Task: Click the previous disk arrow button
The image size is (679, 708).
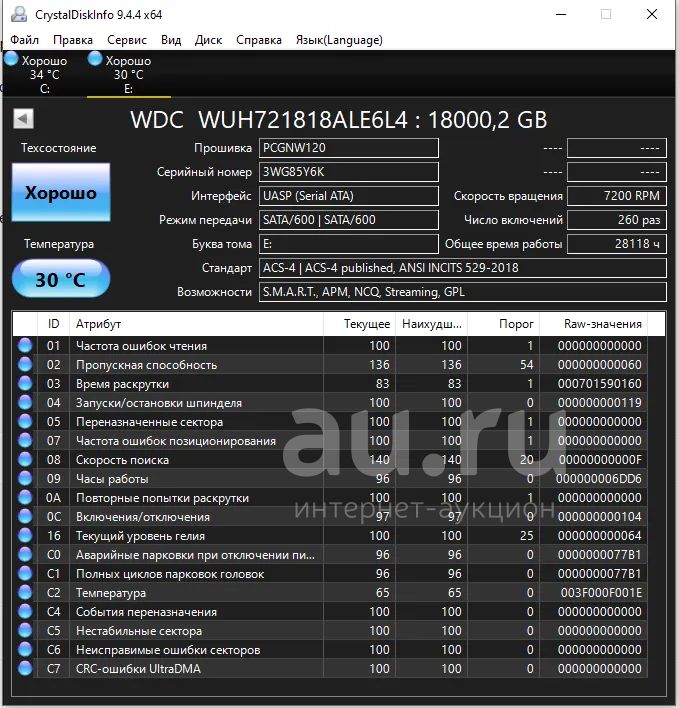Action: click(23, 119)
